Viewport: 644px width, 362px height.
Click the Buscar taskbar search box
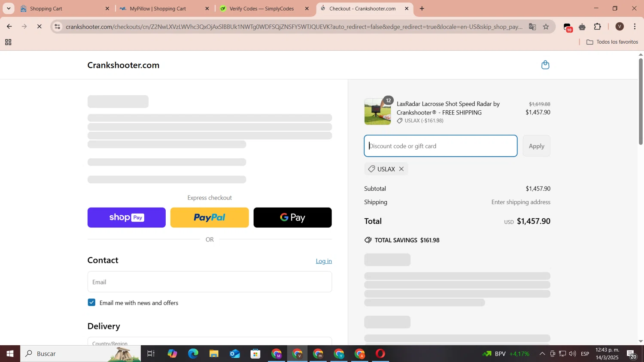click(x=81, y=354)
